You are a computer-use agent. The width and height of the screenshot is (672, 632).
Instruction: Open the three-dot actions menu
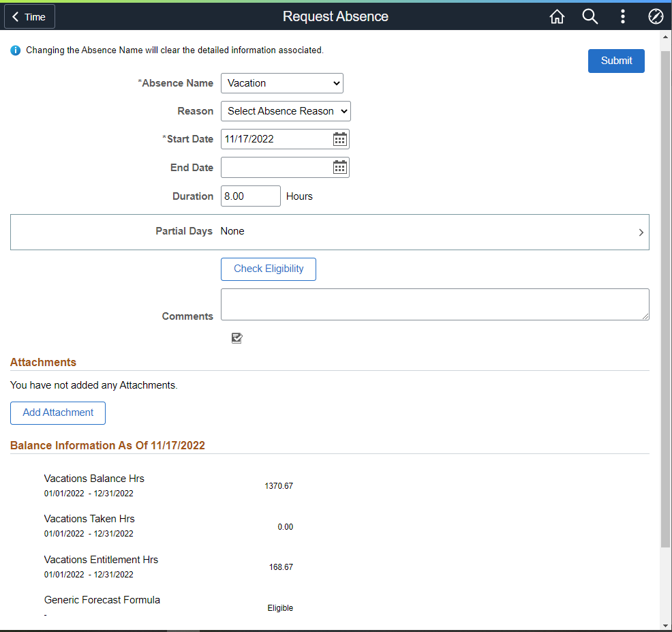pos(622,17)
